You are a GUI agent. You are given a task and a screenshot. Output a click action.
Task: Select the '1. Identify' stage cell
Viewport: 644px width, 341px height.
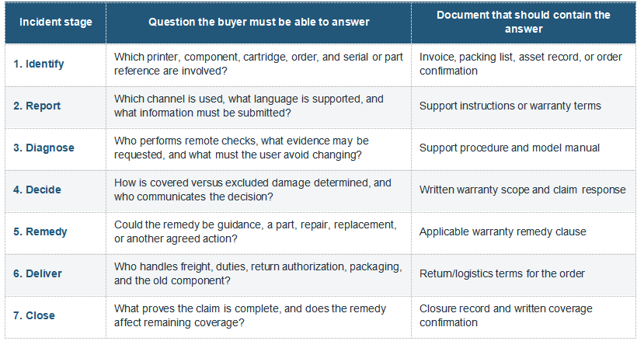coord(55,64)
